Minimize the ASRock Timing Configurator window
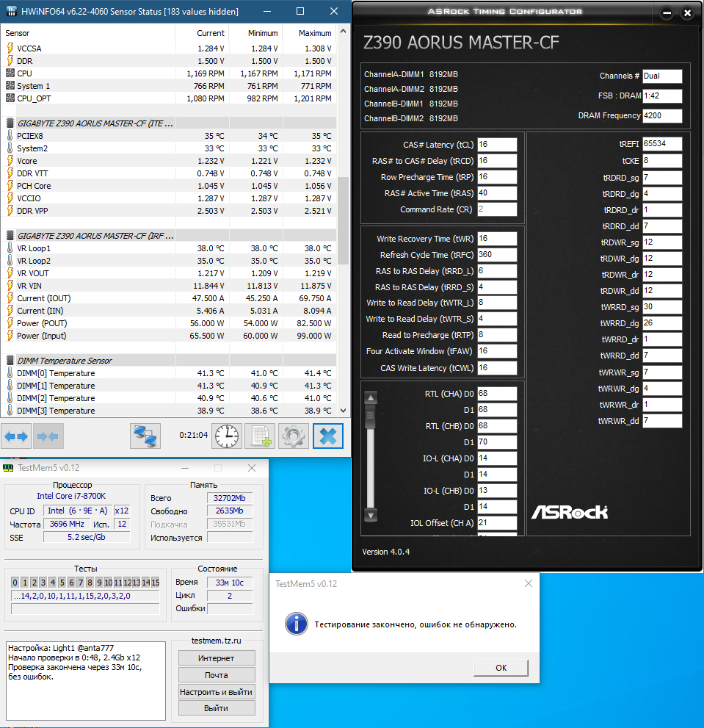The image size is (704, 728). click(667, 13)
